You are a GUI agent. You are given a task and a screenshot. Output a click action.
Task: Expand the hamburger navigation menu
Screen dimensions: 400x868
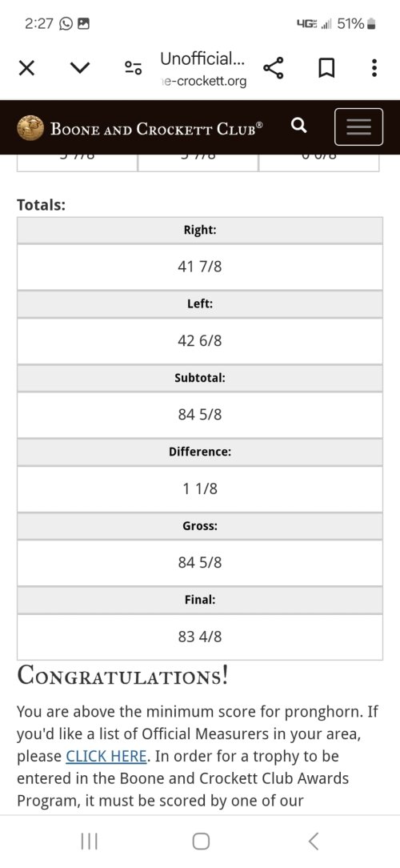(x=358, y=127)
